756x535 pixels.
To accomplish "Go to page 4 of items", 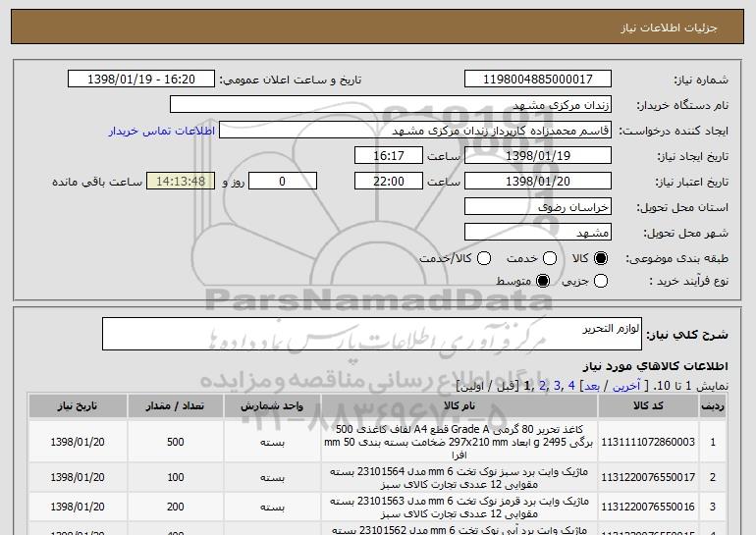I will [x=571, y=386].
